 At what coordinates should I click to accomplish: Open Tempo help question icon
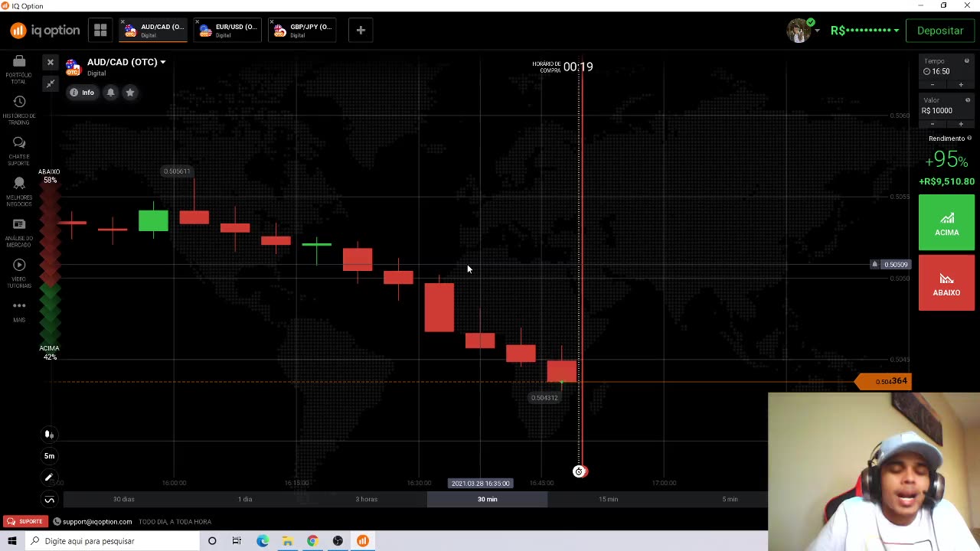(x=967, y=61)
